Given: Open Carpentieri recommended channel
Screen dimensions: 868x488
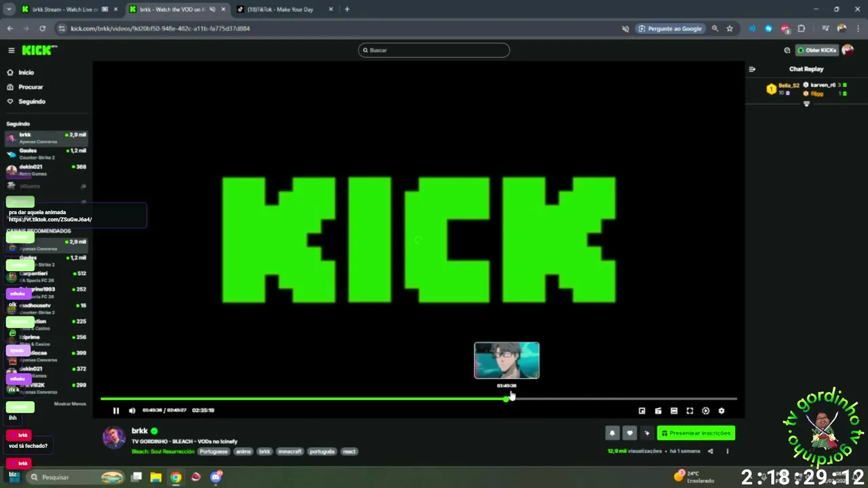Looking at the screenshot, I should point(46,277).
